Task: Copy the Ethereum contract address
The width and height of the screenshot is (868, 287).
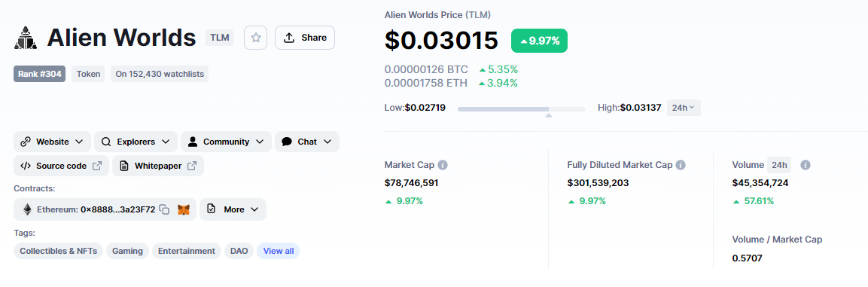Action: [x=164, y=209]
